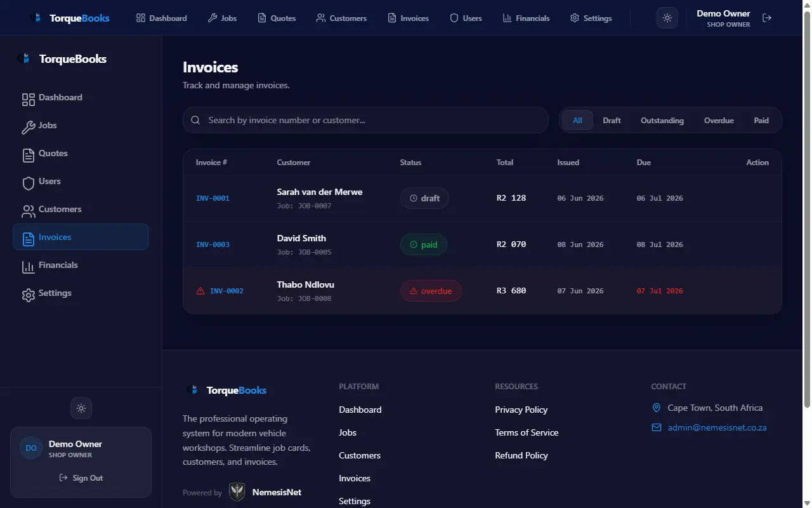Image resolution: width=812 pixels, height=508 pixels.
Task: Click the overdue warning triangle beside INV-0002
Action: tap(200, 291)
